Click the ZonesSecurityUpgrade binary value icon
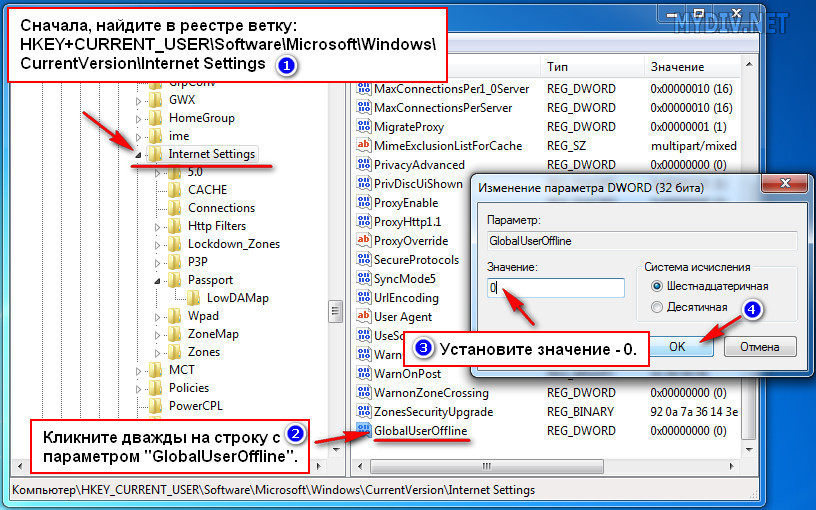 (x=364, y=412)
